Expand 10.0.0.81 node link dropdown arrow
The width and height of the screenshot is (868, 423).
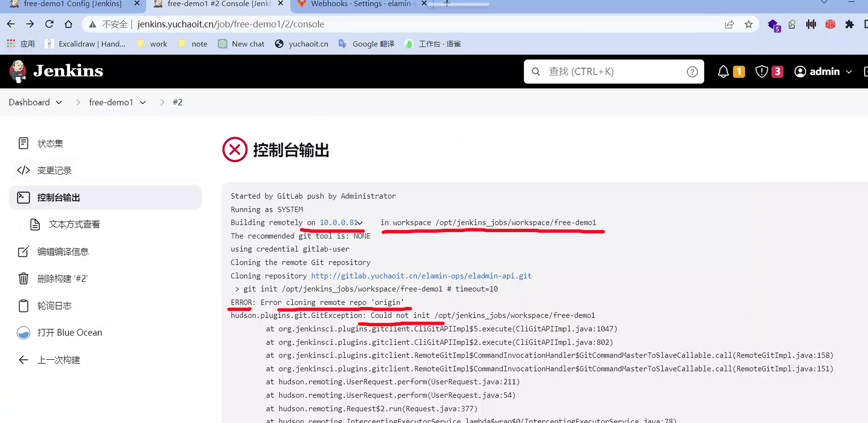point(360,223)
